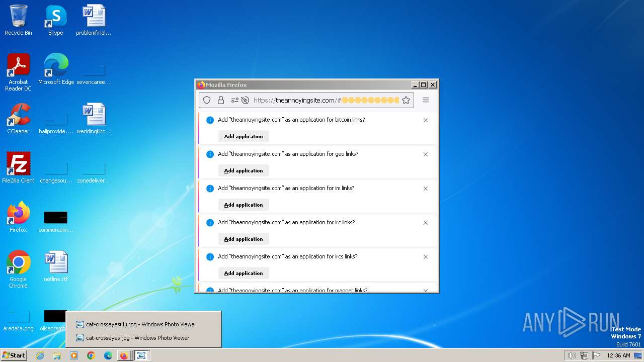Open Firefox desktop shortcut
Image resolution: width=644 pixels, height=362 pixels.
[18, 217]
